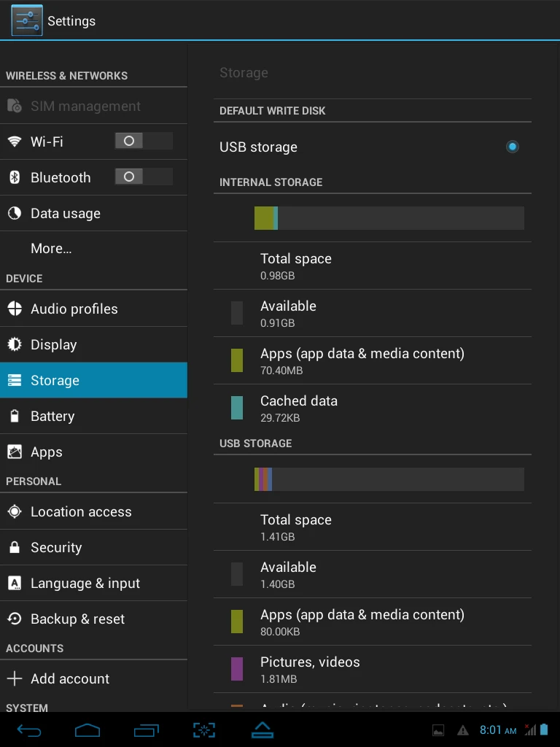Viewport: 560px width, 747px height.
Task: Open SIM management icon
Action: 15,106
